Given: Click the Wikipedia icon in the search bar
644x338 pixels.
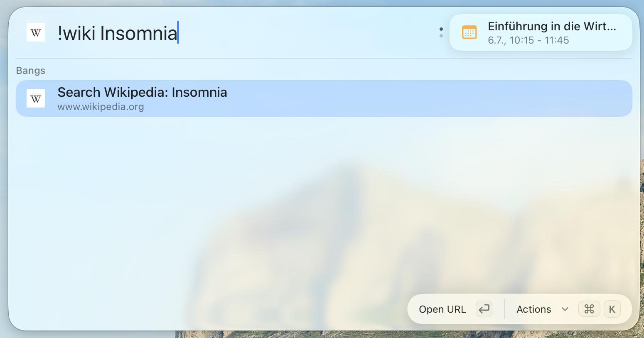Looking at the screenshot, I should 36,32.
